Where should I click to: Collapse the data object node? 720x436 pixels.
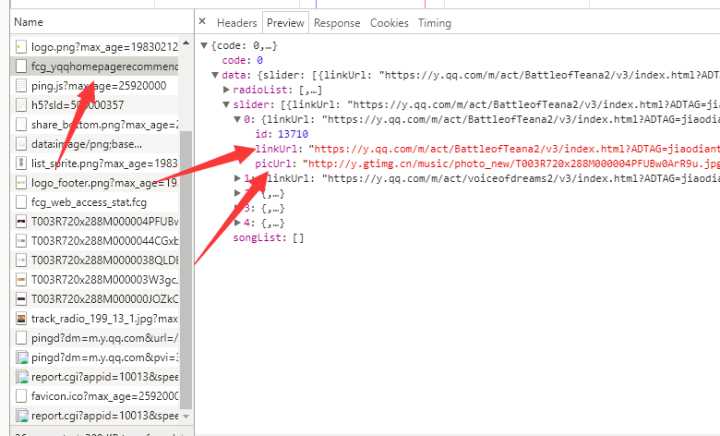pyautogui.click(x=215, y=75)
